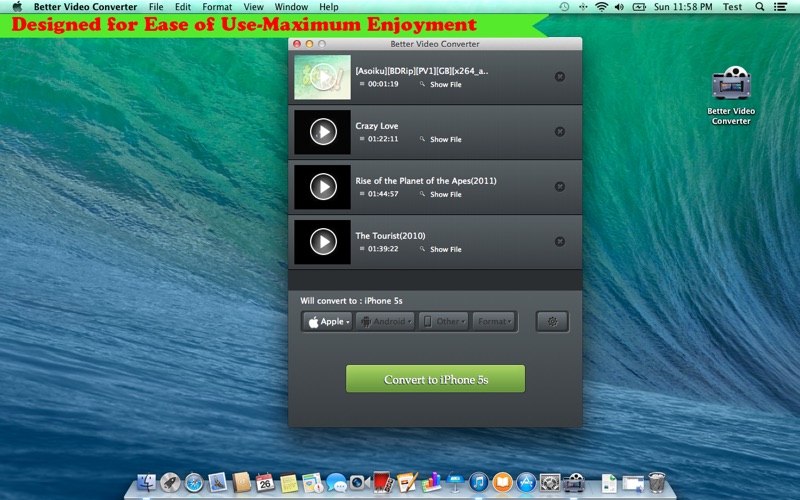
Task: Open Trash in the dock
Action: [657, 482]
